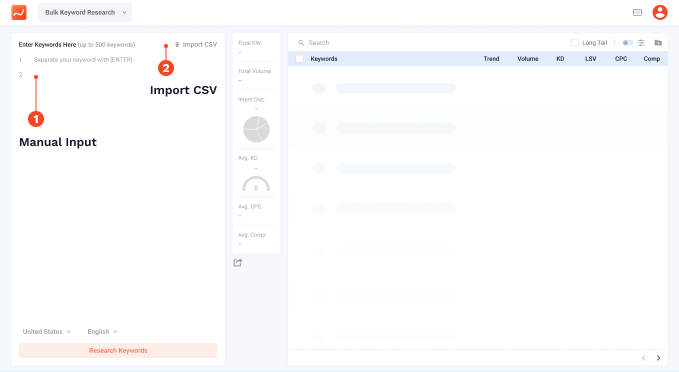Screen dimensions: 679x372
Task: Click the Enter Keywords Here heading
Action: 47,45
